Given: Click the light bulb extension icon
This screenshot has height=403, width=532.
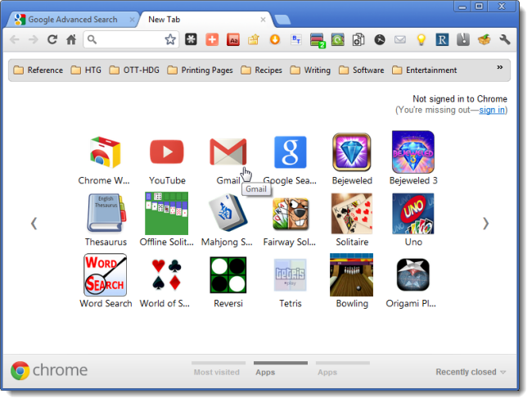Looking at the screenshot, I should [421, 39].
